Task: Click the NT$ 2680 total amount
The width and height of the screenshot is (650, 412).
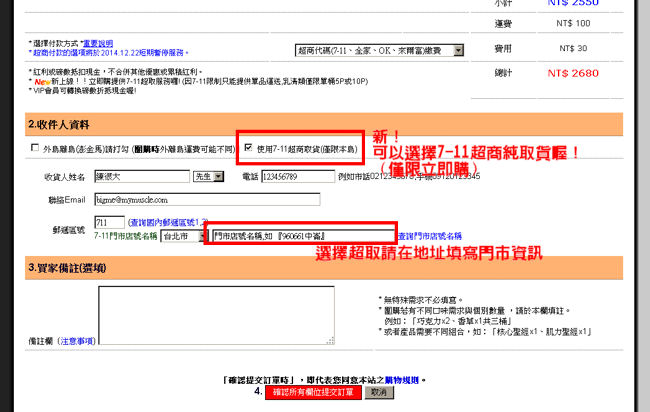Action: pos(573,73)
